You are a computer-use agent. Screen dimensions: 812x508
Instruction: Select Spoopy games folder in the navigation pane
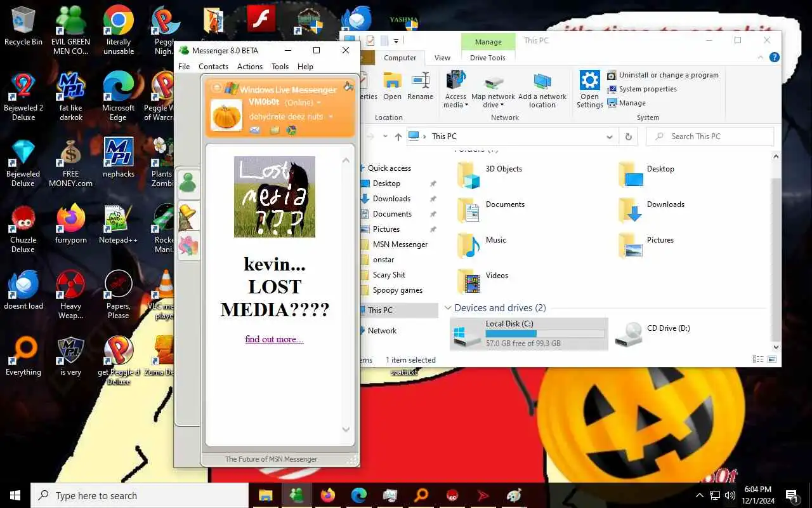(x=397, y=290)
